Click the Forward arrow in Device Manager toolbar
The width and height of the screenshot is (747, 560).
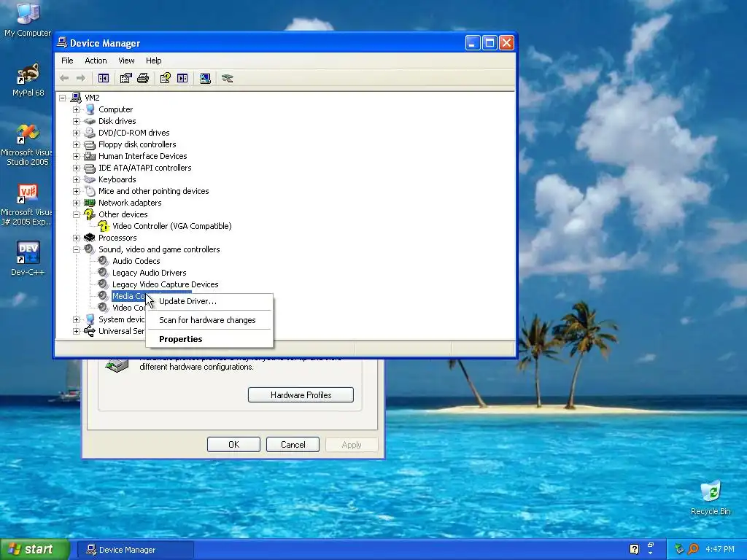(x=81, y=78)
